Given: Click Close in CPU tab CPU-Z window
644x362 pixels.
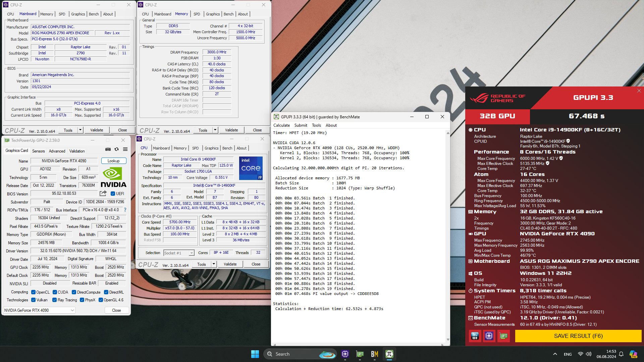Looking at the screenshot, I should 256,264.
